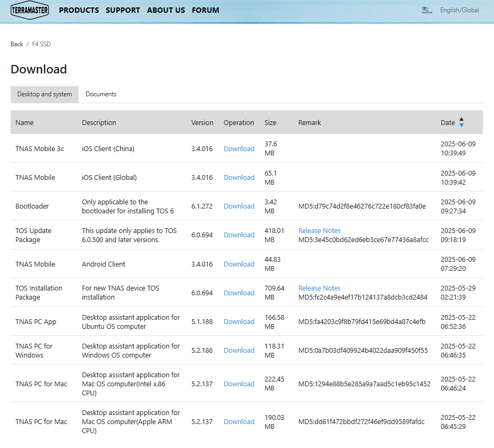The width and height of the screenshot is (494, 448).
Task: Click the Date column ascending sort arrow
Action: [462, 119]
